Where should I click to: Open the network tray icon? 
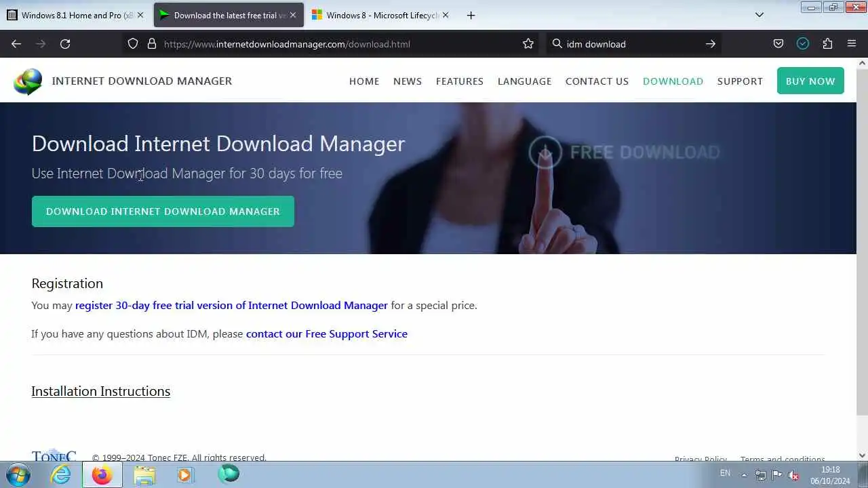click(761, 475)
